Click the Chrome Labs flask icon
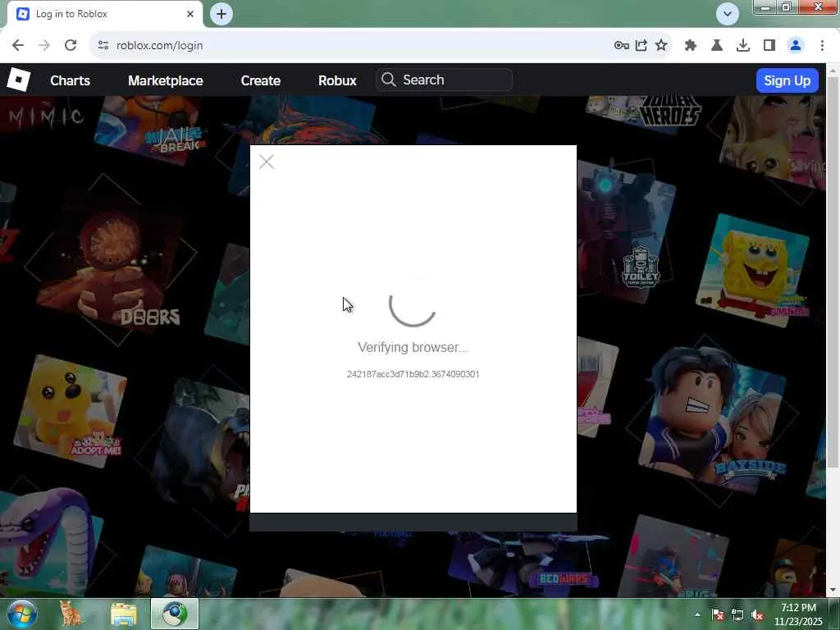 coord(717,46)
